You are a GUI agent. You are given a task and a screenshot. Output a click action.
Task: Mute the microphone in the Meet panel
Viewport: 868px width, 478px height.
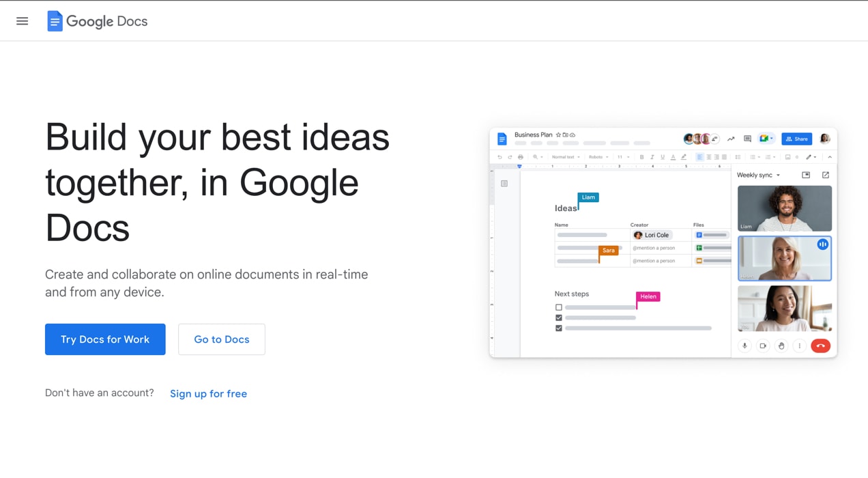click(744, 346)
